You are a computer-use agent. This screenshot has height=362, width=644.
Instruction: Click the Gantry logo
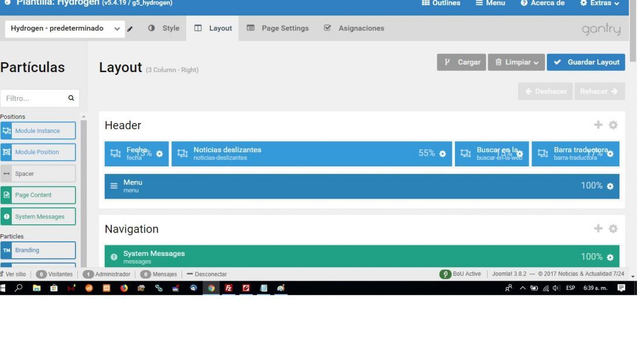coord(601,29)
